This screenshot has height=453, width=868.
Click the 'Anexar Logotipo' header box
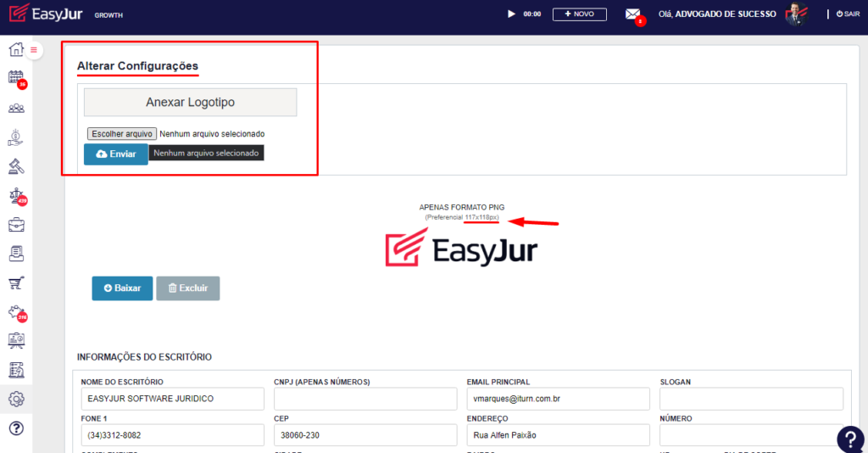click(x=191, y=102)
